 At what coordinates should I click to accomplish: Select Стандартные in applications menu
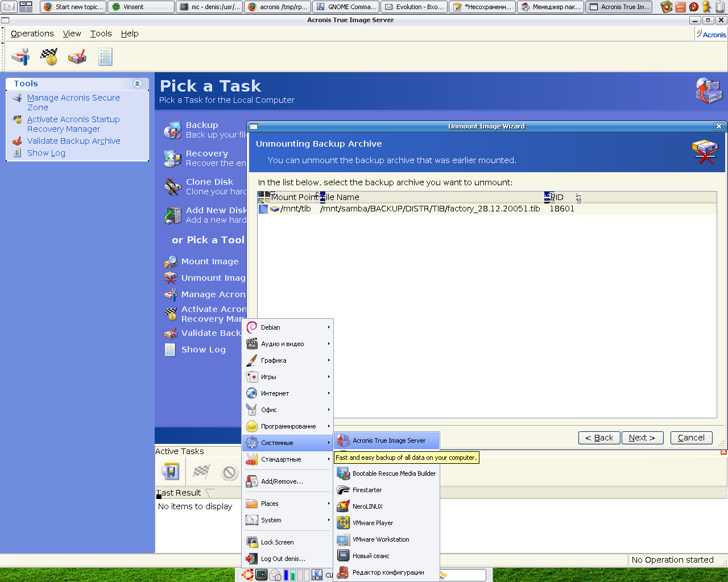(288, 459)
